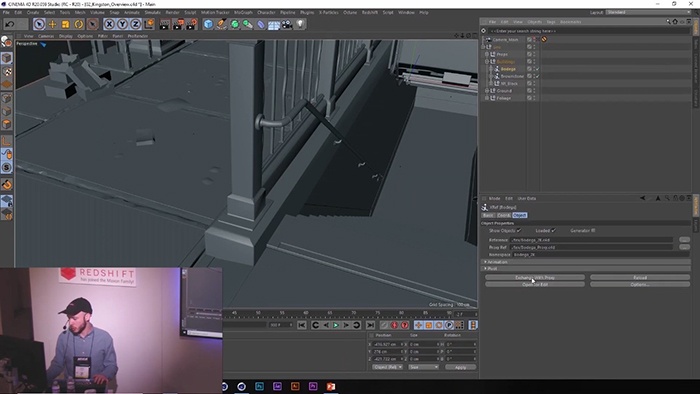
Task: Switch to the Coord. tab
Action: 504,215
